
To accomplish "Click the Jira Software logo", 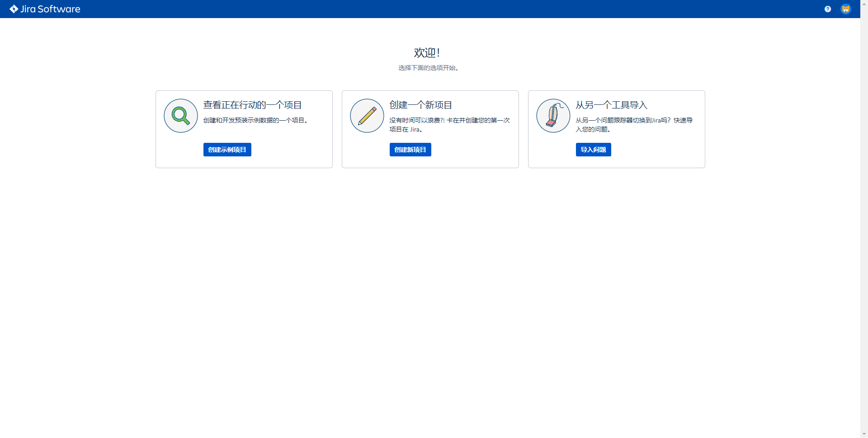I will (x=45, y=9).
